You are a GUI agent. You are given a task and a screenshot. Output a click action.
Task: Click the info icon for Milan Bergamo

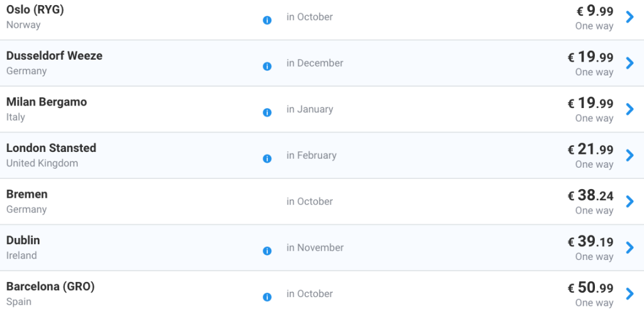point(267,112)
